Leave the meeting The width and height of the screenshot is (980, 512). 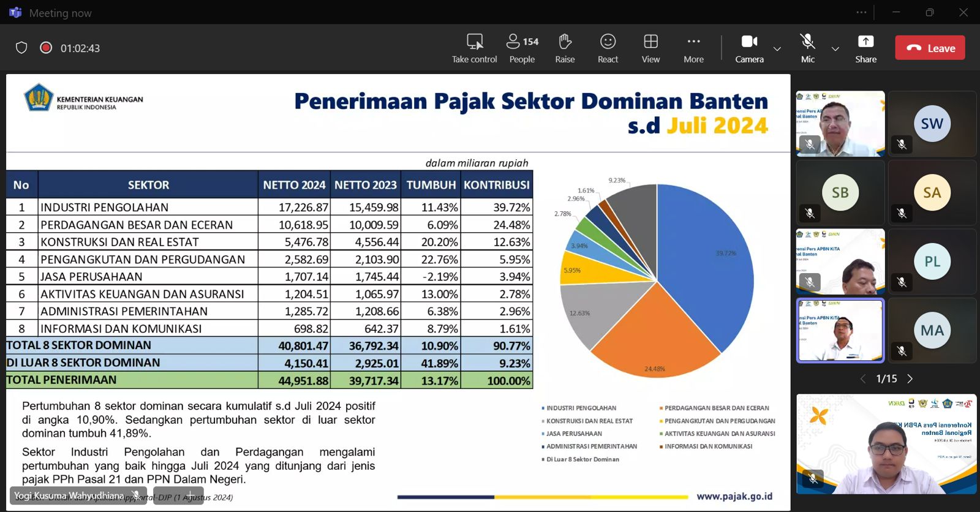pyautogui.click(x=930, y=48)
